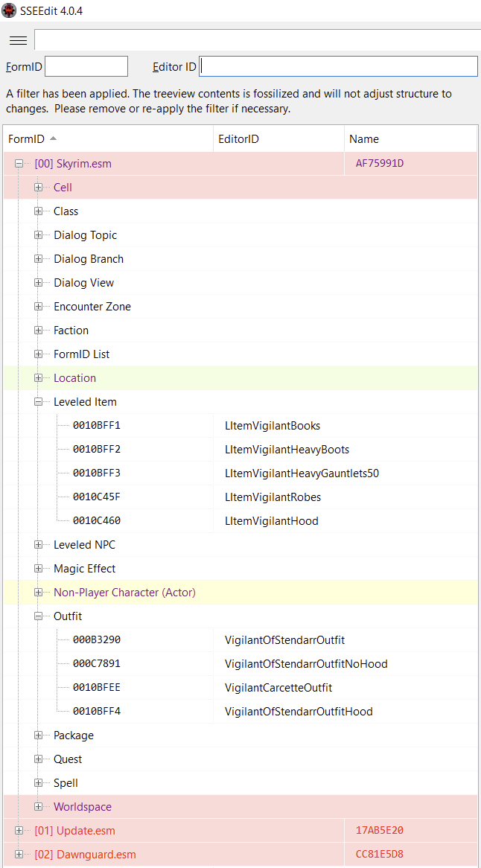Expand the Cell group

coord(38,188)
